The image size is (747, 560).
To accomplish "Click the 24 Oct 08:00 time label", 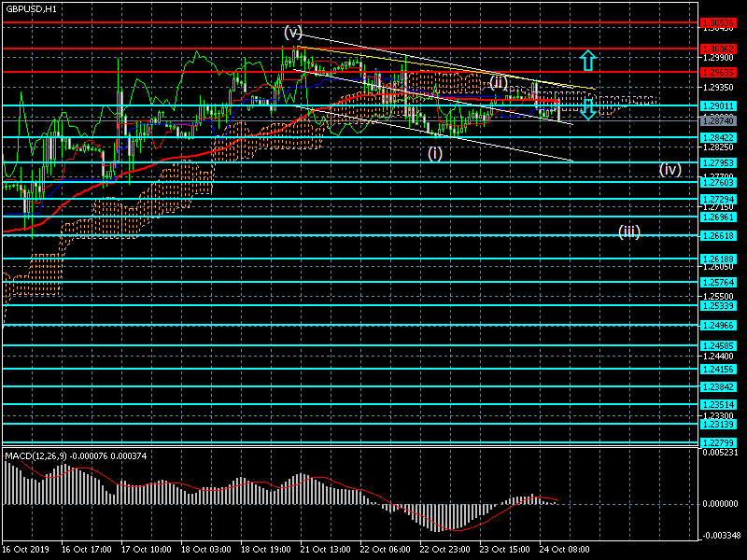I will point(564,549).
